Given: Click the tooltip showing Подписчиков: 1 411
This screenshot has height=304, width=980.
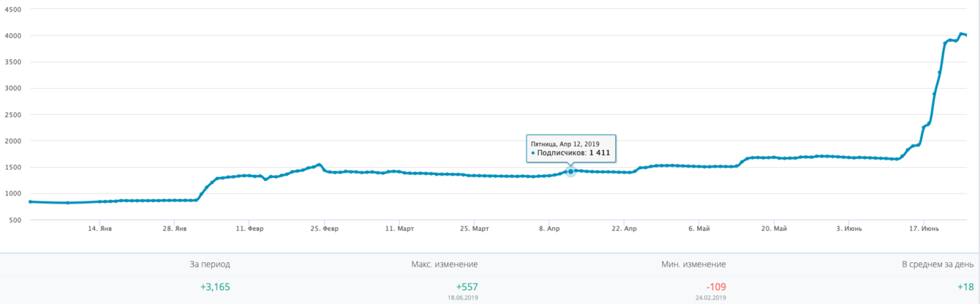Looking at the screenshot, I should click(570, 148).
